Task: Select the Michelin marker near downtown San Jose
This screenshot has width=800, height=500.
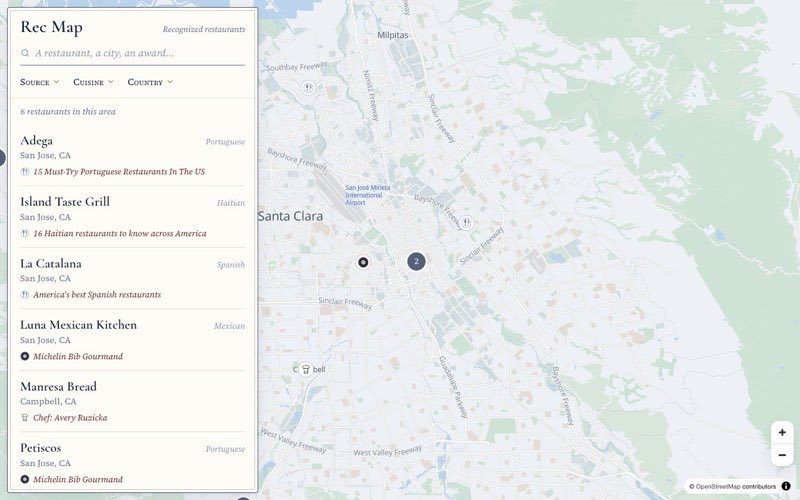Action: [x=363, y=262]
